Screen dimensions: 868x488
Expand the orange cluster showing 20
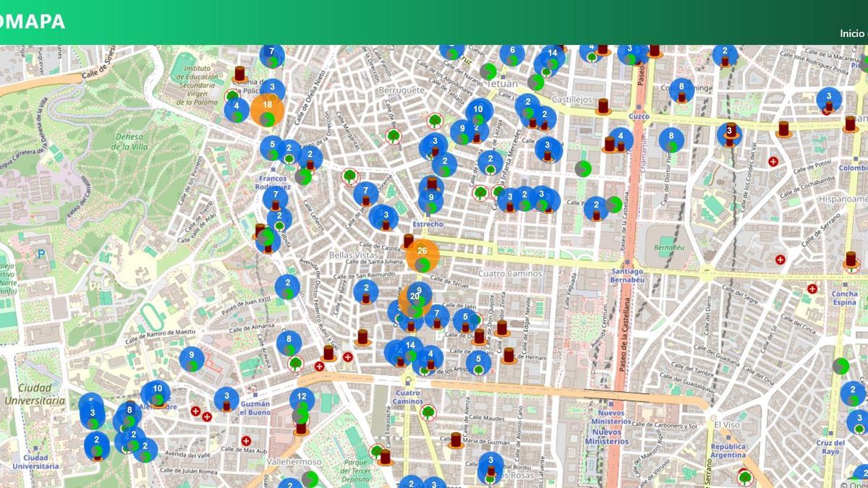pyautogui.click(x=414, y=301)
